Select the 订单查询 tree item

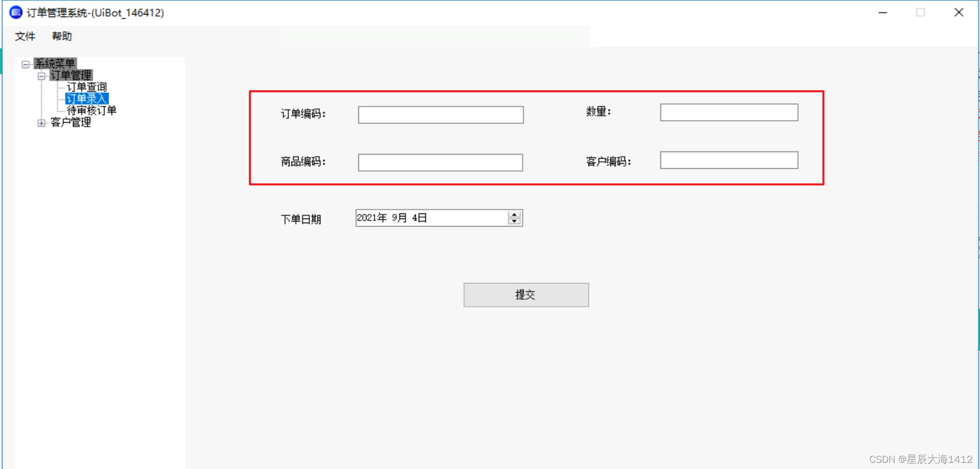(88, 86)
